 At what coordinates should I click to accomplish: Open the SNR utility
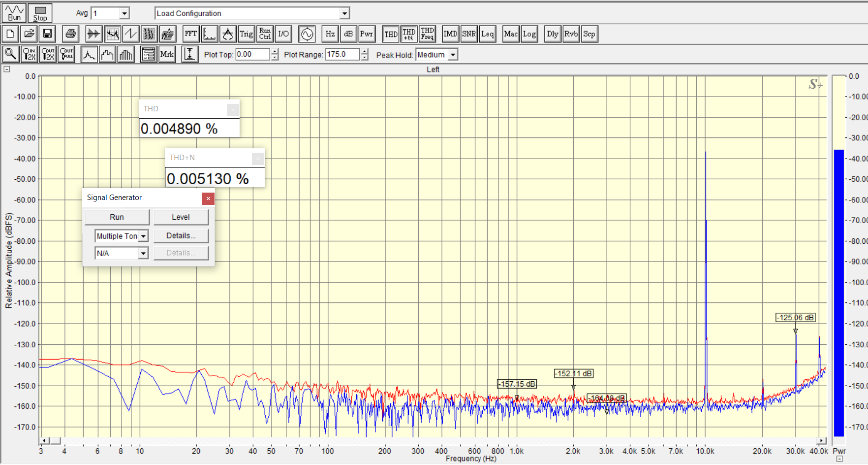point(469,34)
